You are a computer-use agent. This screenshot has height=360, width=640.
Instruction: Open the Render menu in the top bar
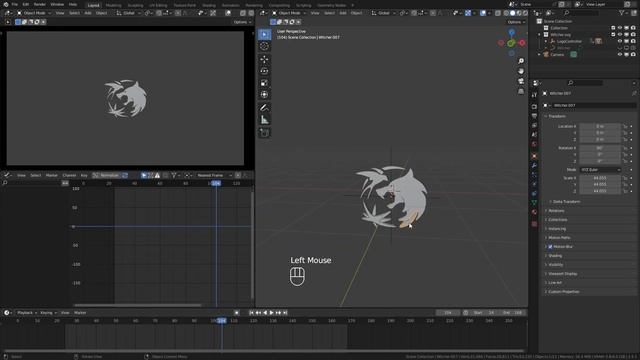click(x=40, y=4)
